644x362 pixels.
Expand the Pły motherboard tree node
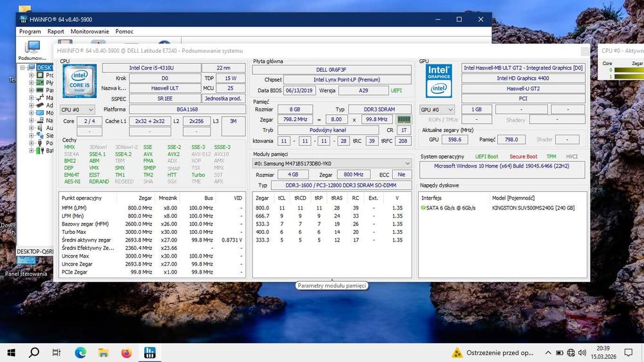click(x=31, y=82)
